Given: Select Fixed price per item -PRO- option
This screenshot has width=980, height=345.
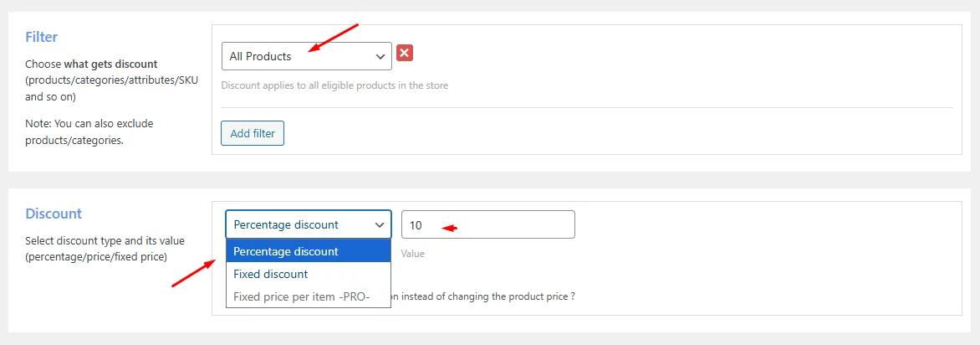Looking at the screenshot, I should (309, 296).
